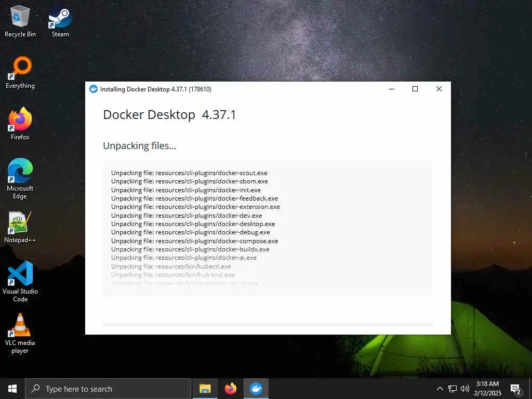Click the Docker Desktop taskbar icon
The height and width of the screenshot is (399, 532).
click(256, 389)
